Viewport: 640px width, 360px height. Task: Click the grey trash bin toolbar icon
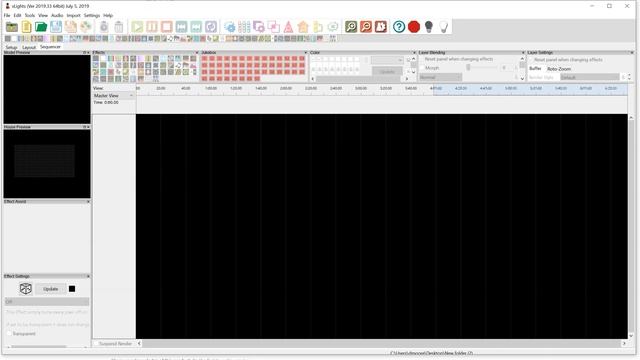coord(119,27)
